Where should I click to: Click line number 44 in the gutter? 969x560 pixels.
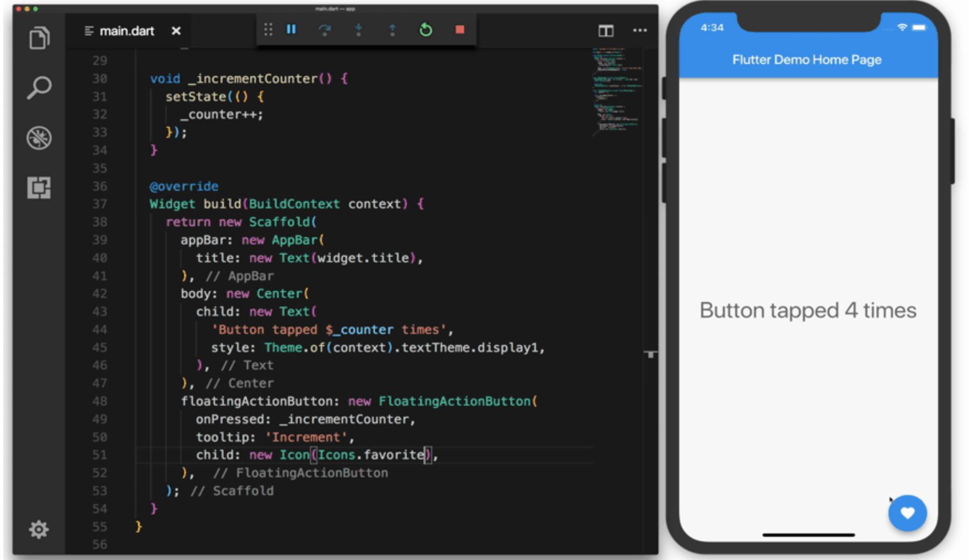pyautogui.click(x=100, y=330)
